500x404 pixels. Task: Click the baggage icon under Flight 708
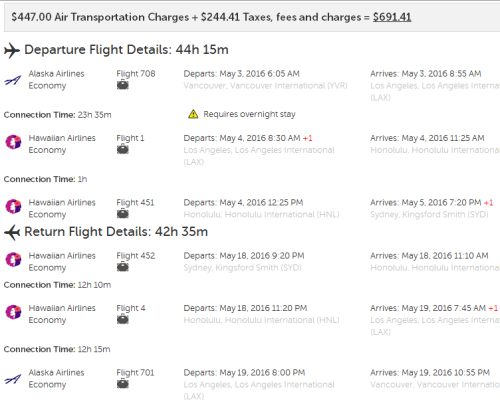(123, 85)
